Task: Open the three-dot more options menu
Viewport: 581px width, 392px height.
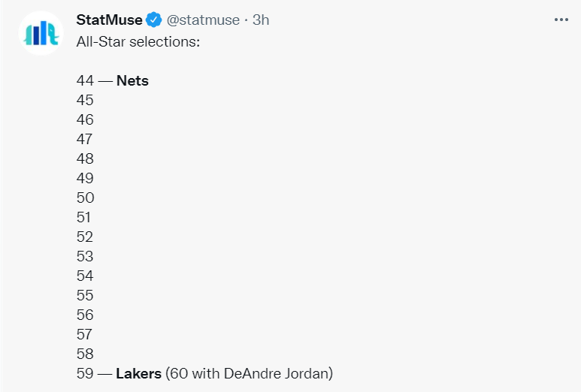Action: coord(561,20)
